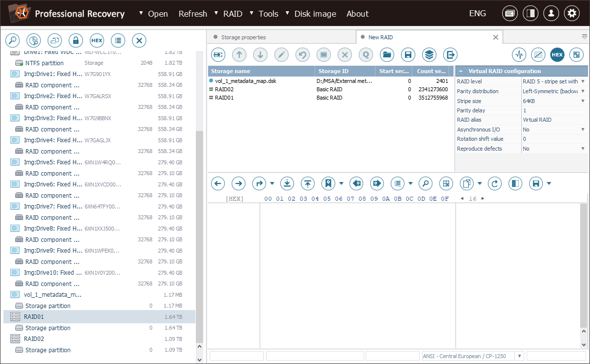This screenshot has height=364, width=590.
Task: Click the panel layout icon in header
Action: (x=531, y=14)
